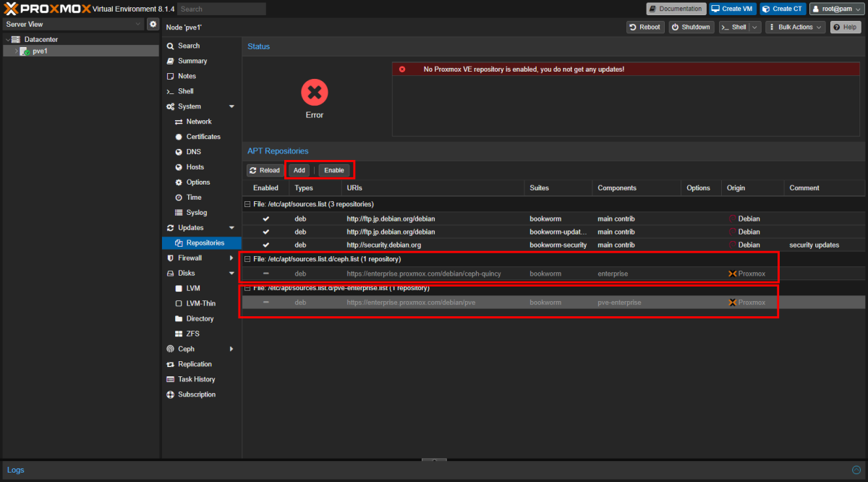Click the Reboot button
868x482 pixels.
coord(645,27)
